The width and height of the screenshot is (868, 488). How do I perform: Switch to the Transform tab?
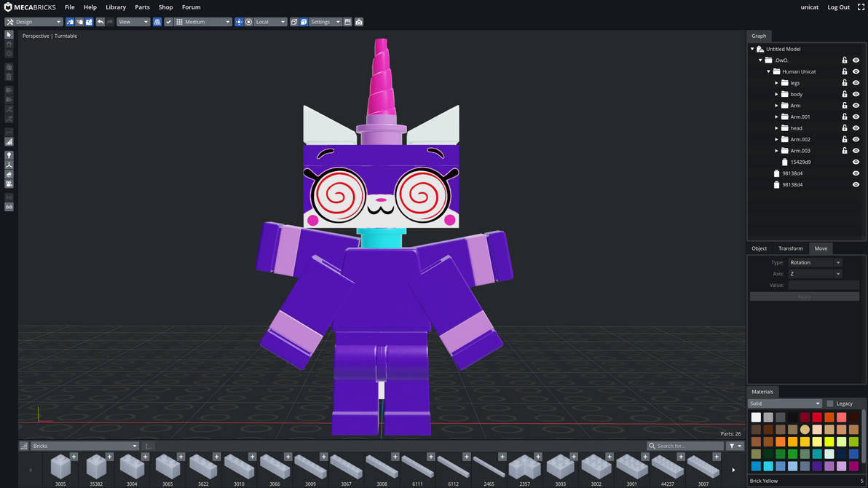click(x=790, y=248)
